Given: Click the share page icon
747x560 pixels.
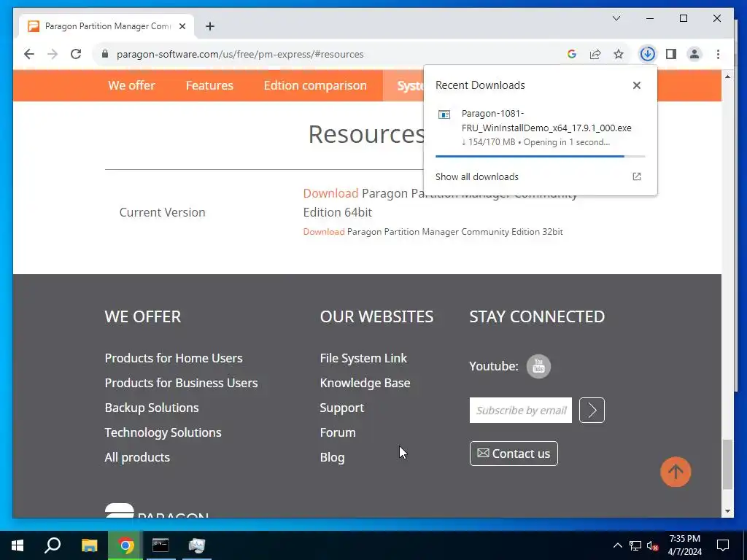Looking at the screenshot, I should (x=595, y=54).
